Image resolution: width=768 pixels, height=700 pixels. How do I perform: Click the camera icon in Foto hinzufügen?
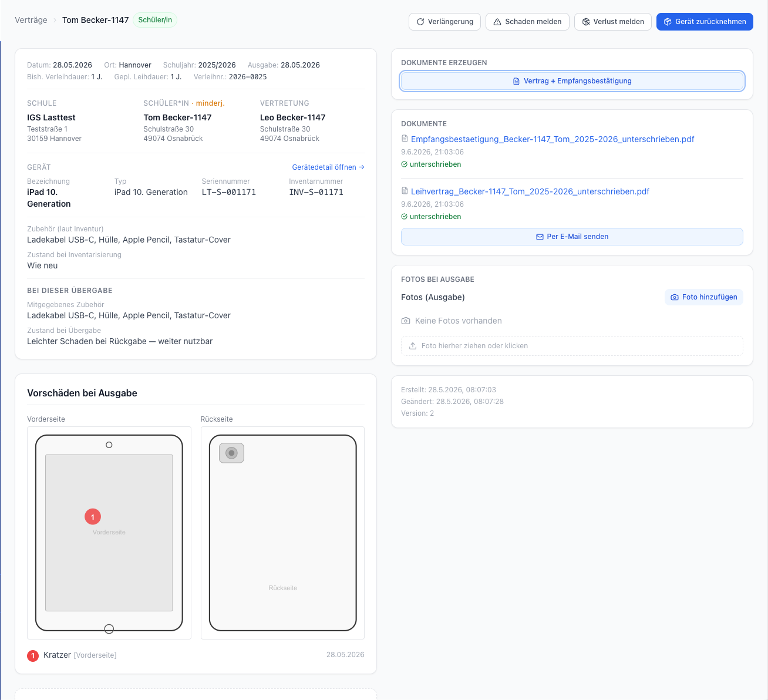675,297
